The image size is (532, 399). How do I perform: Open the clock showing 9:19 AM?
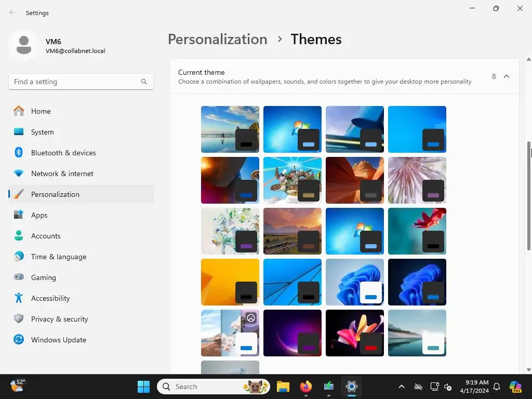[474, 387]
